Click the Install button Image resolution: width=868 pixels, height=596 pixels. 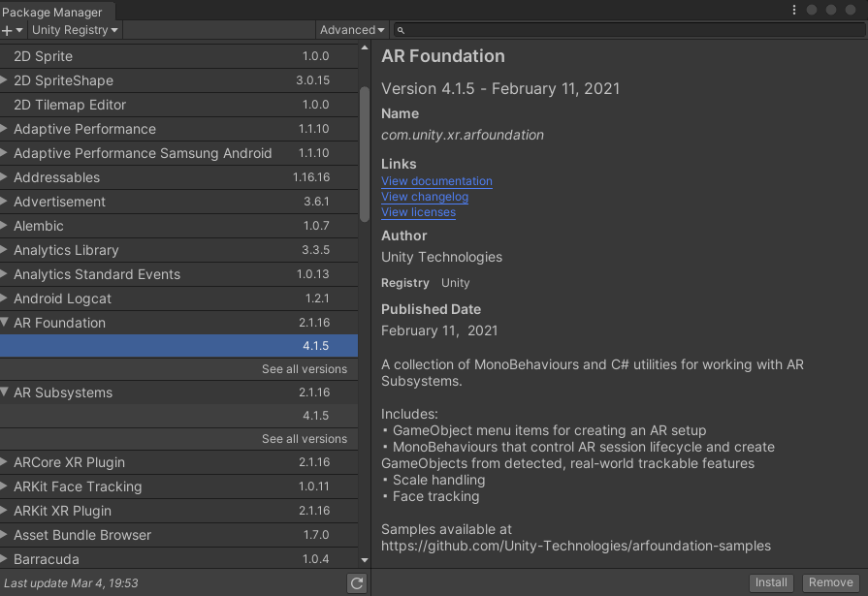pyautogui.click(x=771, y=582)
